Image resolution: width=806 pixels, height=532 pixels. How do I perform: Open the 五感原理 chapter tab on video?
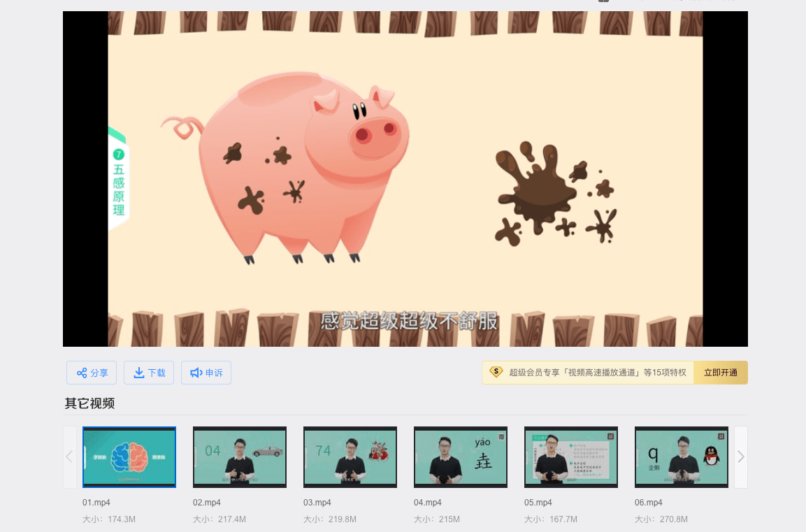118,180
